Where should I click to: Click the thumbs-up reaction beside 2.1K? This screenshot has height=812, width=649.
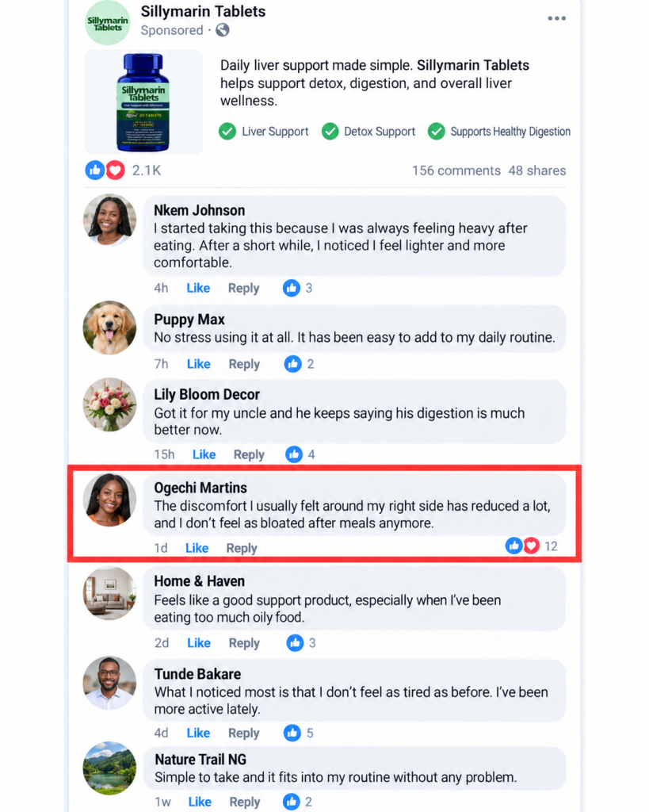95,170
